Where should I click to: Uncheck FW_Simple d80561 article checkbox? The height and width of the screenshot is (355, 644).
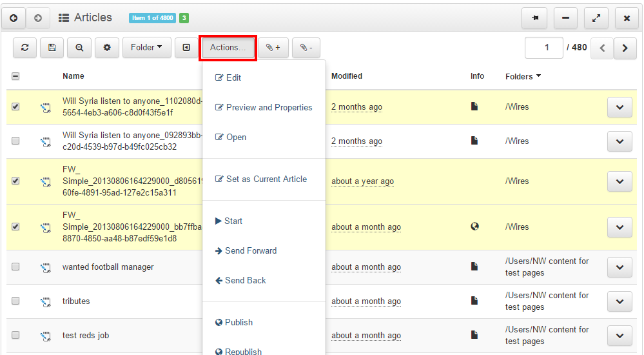coord(15,181)
